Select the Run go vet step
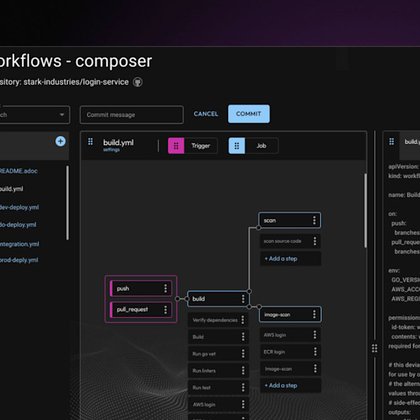The height and width of the screenshot is (420, 420). [x=218, y=354]
